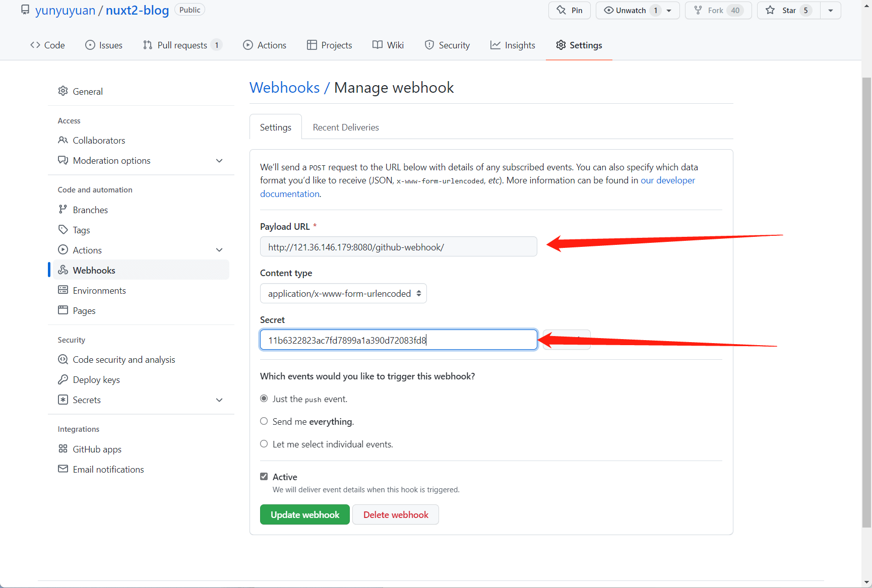Select the Send me everything option
872x588 pixels.
[x=264, y=421]
